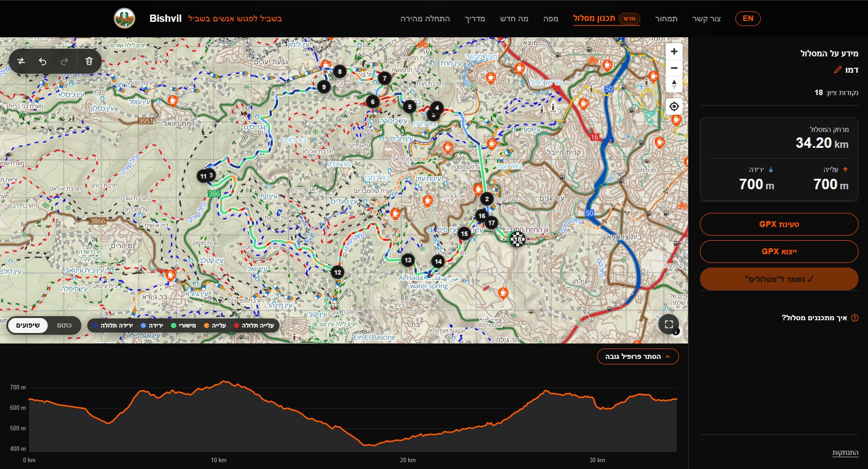Select waypoint marker 12 on the map
The height and width of the screenshot is (469, 868).
click(x=337, y=272)
